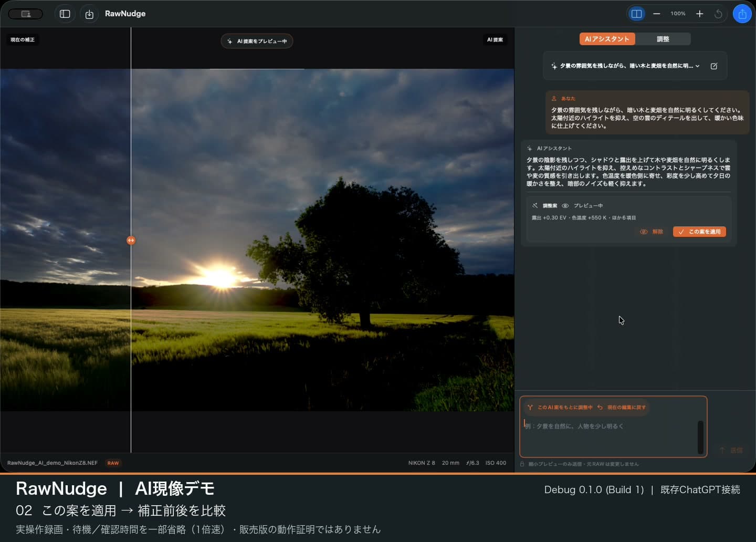
Task: Click the magic wand icon beside 調整案
Action: tap(535, 205)
